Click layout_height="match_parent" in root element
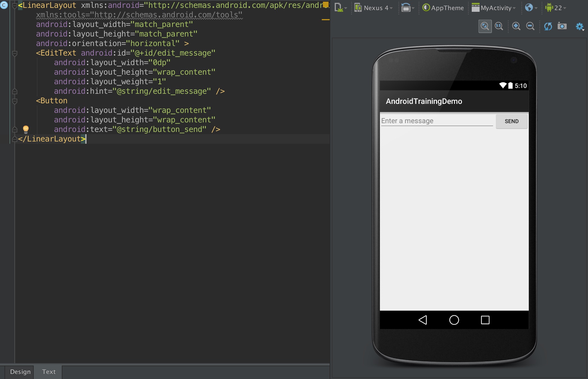The width and height of the screenshot is (588, 379). point(117,34)
